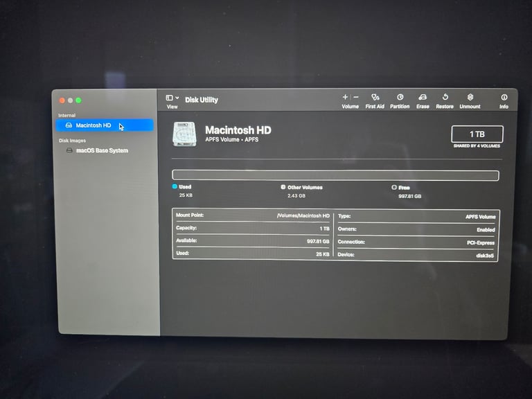This screenshot has width=532, height=399.
Task: Click the Volume toolbar label
Action: tap(350, 106)
